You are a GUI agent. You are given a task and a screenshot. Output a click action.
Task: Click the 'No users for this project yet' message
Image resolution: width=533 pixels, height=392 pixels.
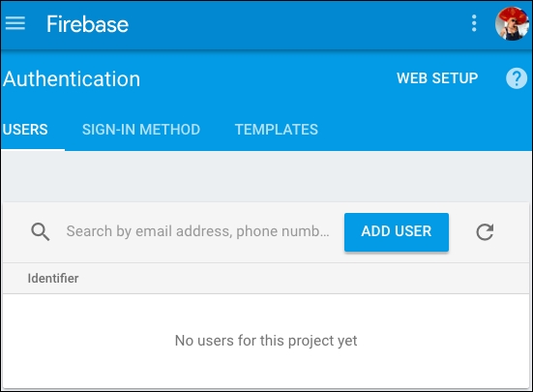click(x=266, y=341)
